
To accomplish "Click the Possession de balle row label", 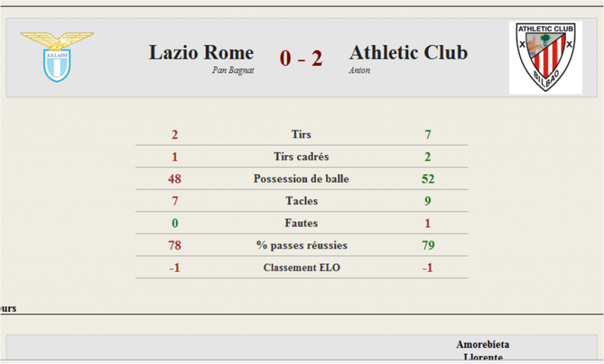I will 301,179.
